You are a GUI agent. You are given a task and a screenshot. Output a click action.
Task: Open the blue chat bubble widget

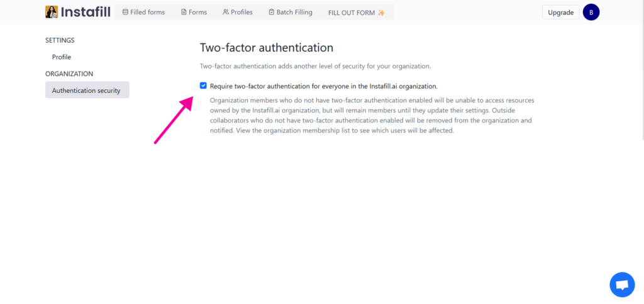[x=622, y=285]
